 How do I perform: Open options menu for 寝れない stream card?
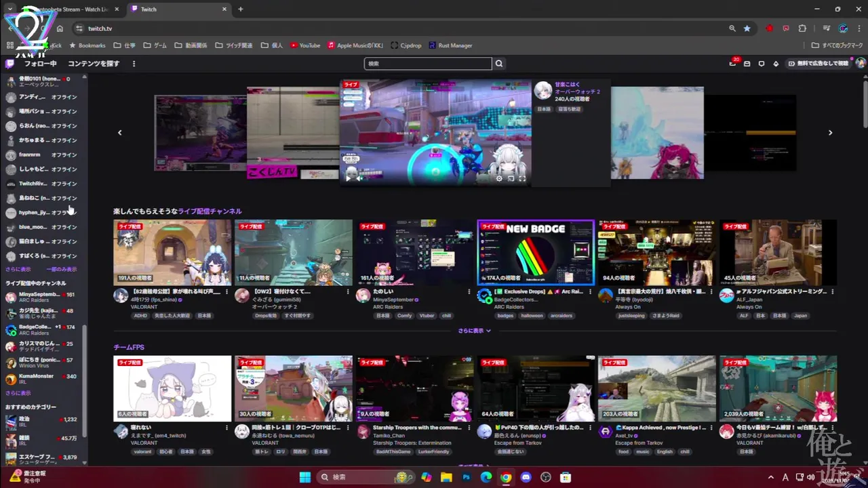pos(227,428)
